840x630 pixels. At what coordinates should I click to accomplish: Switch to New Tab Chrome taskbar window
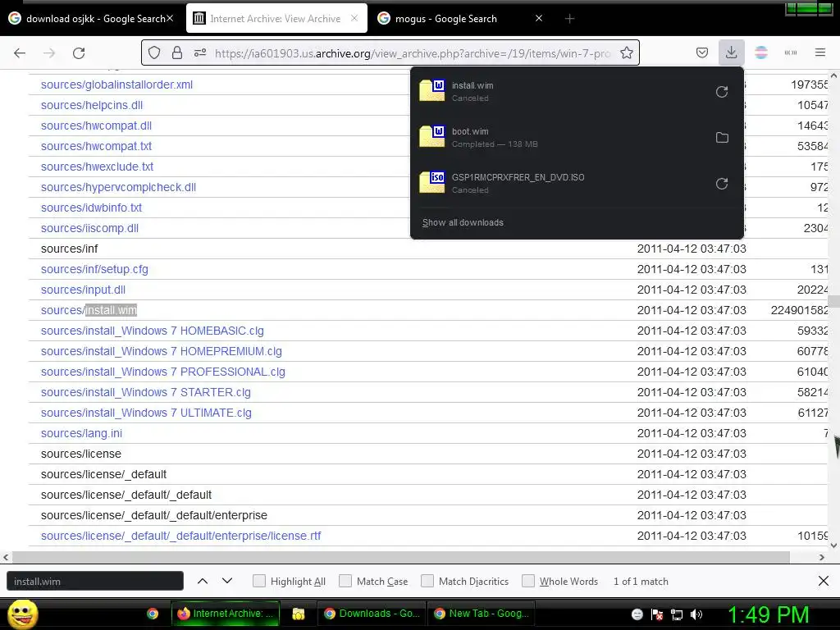point(481,614)
